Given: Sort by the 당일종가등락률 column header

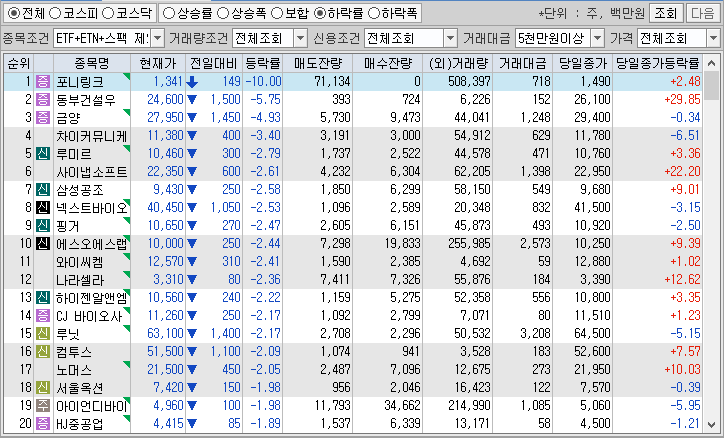Looking at the screenshot, I should coord(658,63).
